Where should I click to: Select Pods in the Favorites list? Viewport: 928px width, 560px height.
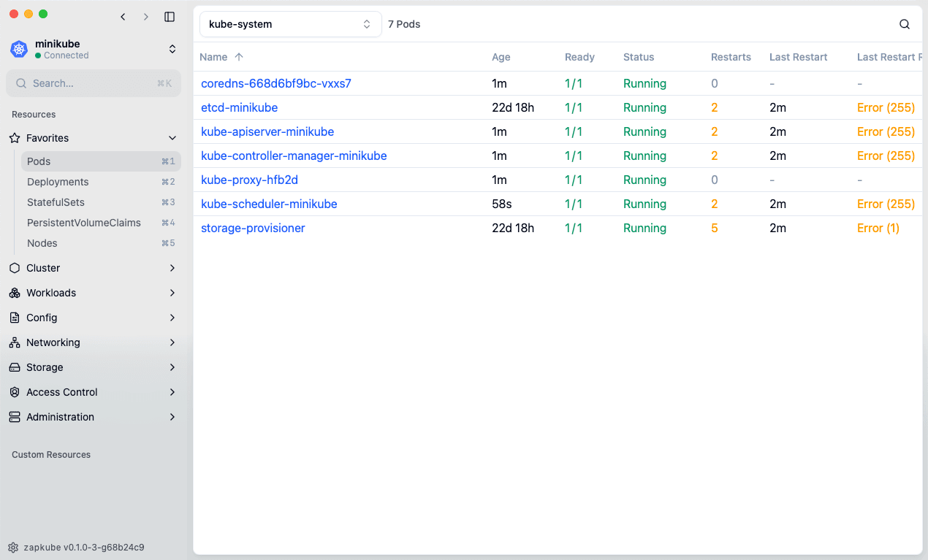(x=101, y=161)
